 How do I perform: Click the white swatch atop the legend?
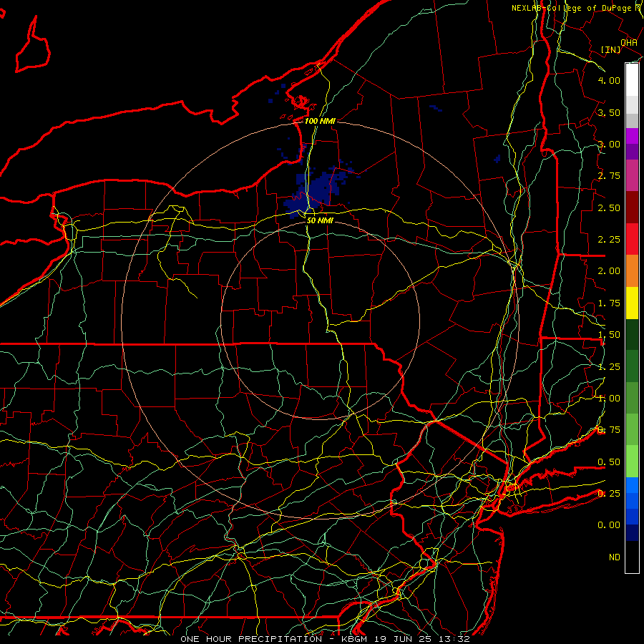click(632, 80)
